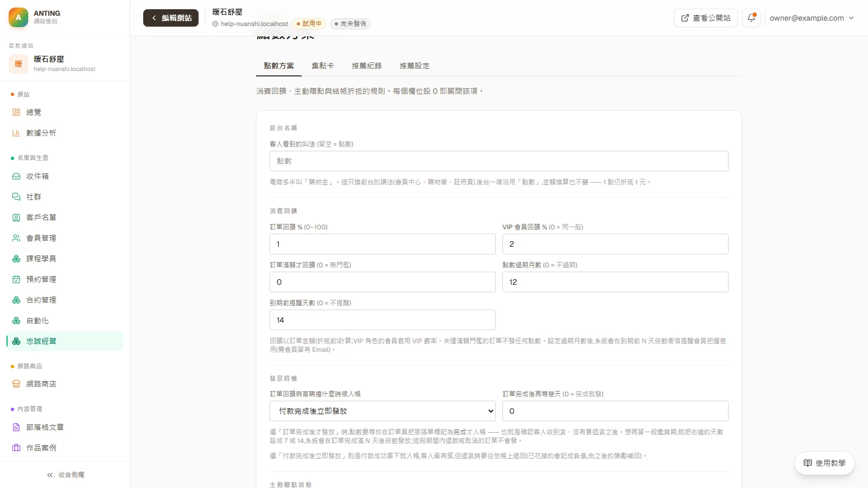This screenshot has height=488, width=868.
Task: Switch to the 推薦設定 tab
Action: tap(414, 66)
